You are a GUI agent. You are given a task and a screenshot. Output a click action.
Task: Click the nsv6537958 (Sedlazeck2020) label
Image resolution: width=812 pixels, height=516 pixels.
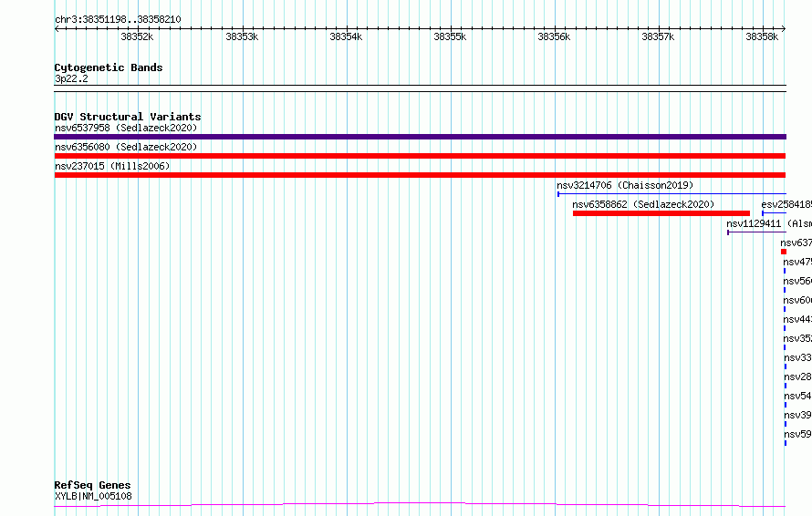pyautogui.click(x=126, y=128)
